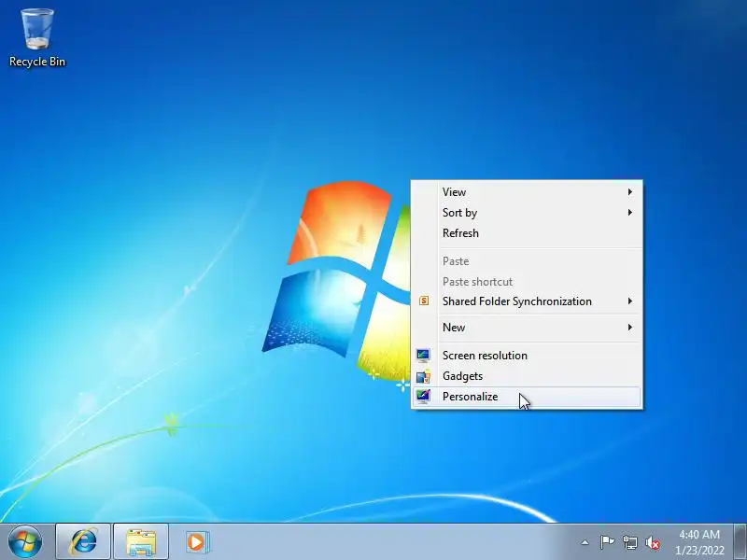The height and width of the screenshot is (560, 747).
Task: Click the Screen resolution monitor icon
Action: pyautogui.click(x=423, y=356)
